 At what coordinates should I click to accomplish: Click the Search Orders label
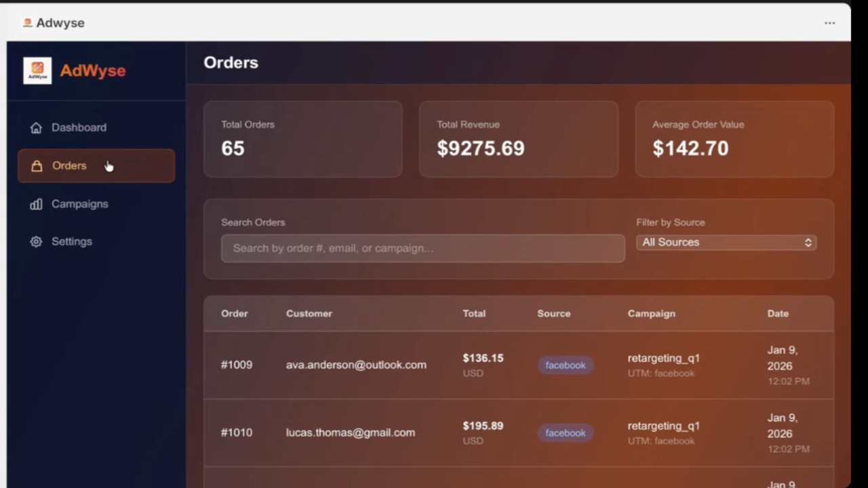253,222
